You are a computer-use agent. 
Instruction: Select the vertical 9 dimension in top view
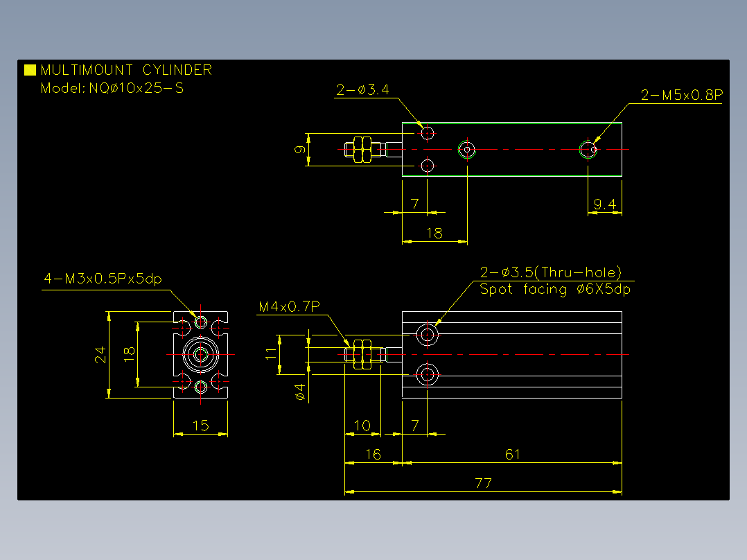pyautogui.click(x=299, y=150)
